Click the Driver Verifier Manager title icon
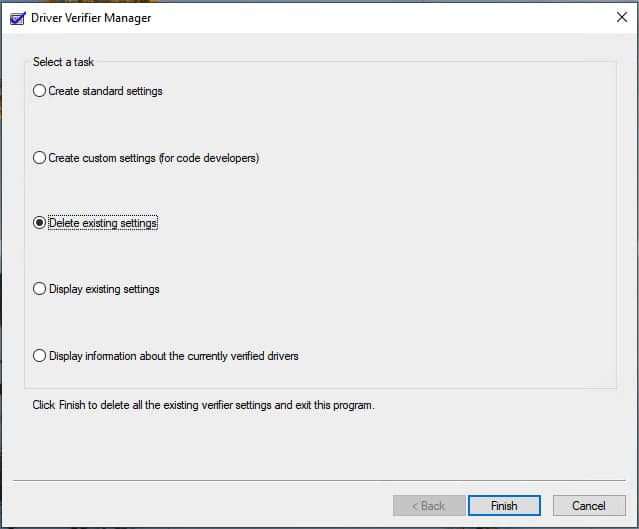Image resolution: width=639 pixels, height=529 pixels. (x=18, y=18)
